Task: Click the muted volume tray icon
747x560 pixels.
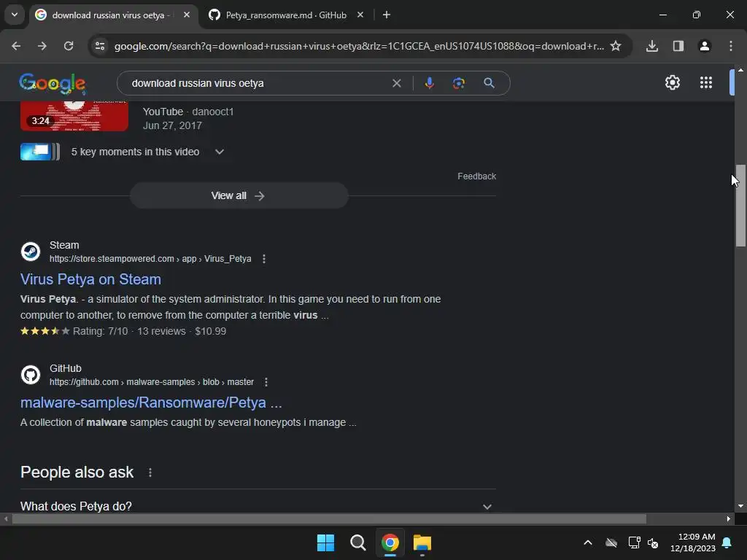Action: click(653, 542)
